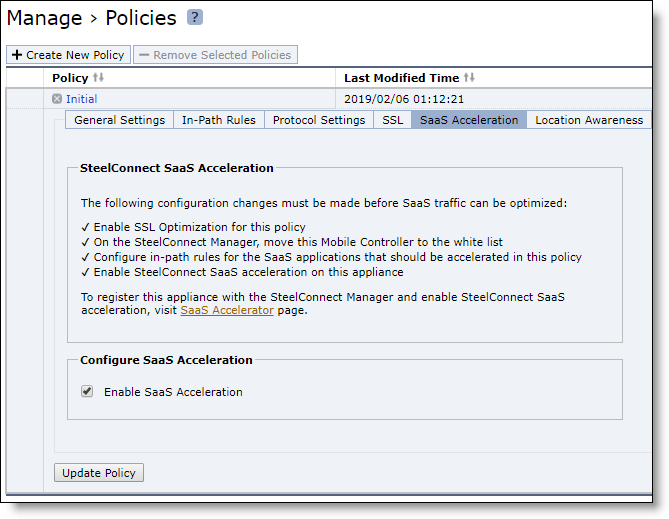Switch to In-Path Rules tab

[219, 120]
